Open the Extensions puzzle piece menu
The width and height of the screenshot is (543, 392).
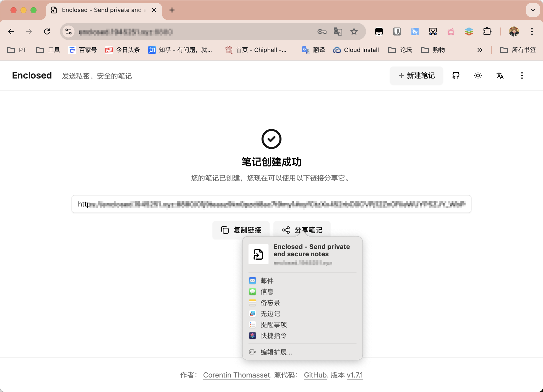coord(487,31)
